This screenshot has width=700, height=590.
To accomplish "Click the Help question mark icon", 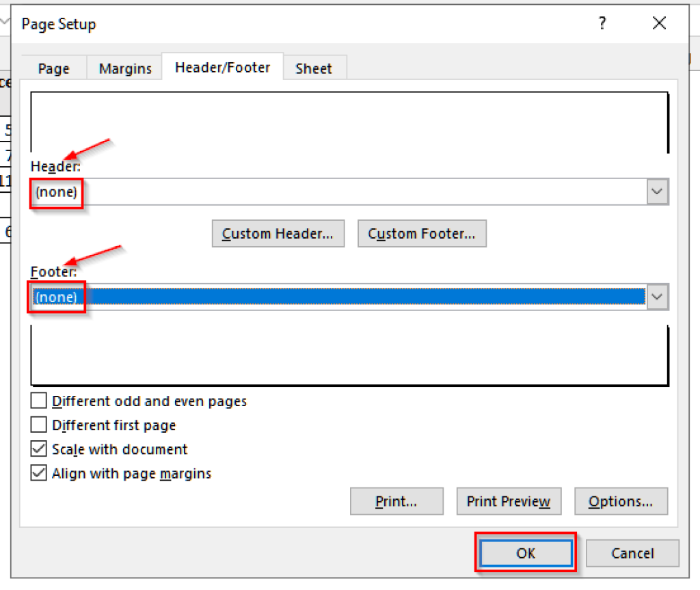I will coord(602,23).
